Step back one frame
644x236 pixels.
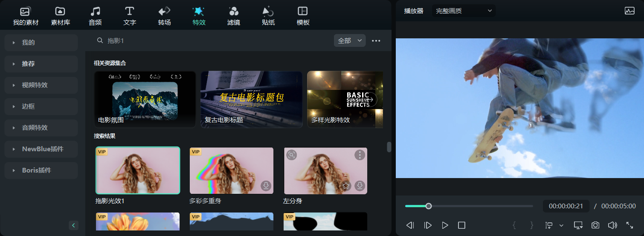coord(410,225)
